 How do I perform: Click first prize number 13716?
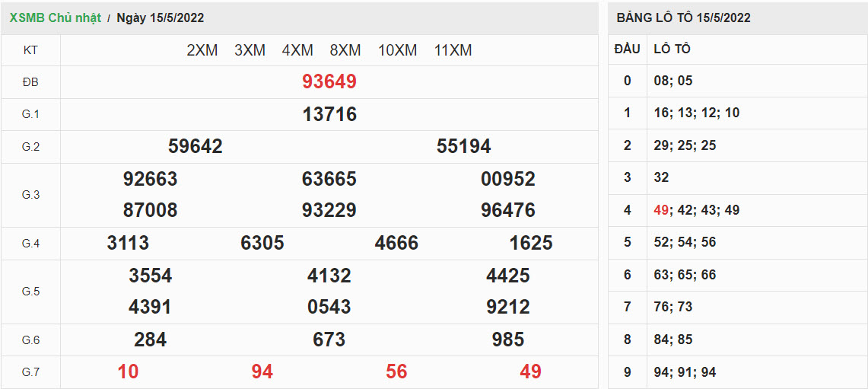pyautogui.click(x=329, y=114)
